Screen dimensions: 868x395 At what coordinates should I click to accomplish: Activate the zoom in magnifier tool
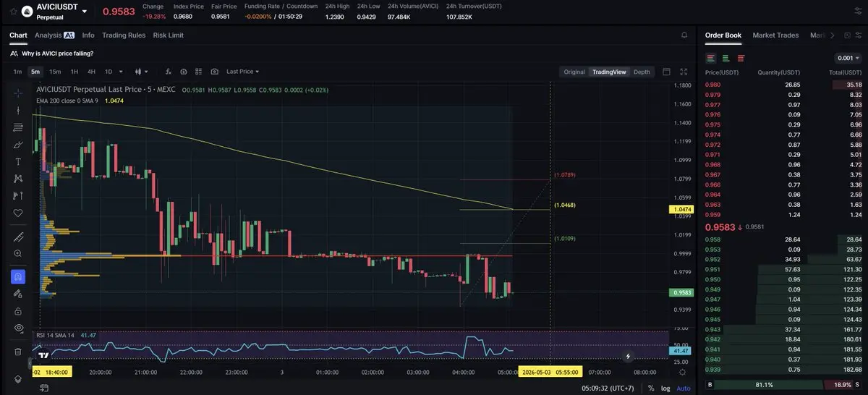(18, 254)
